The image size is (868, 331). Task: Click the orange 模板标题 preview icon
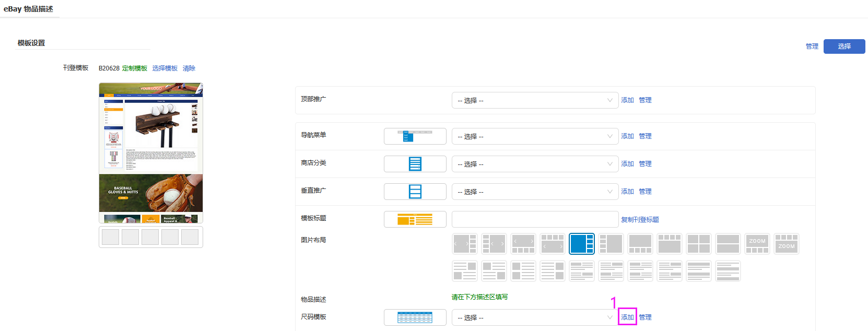click(415, 219)
